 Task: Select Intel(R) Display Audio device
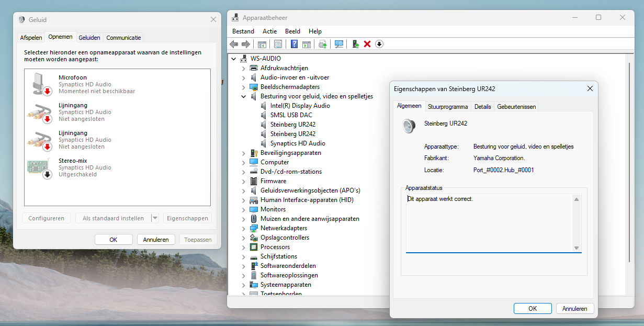coord(300,106)
